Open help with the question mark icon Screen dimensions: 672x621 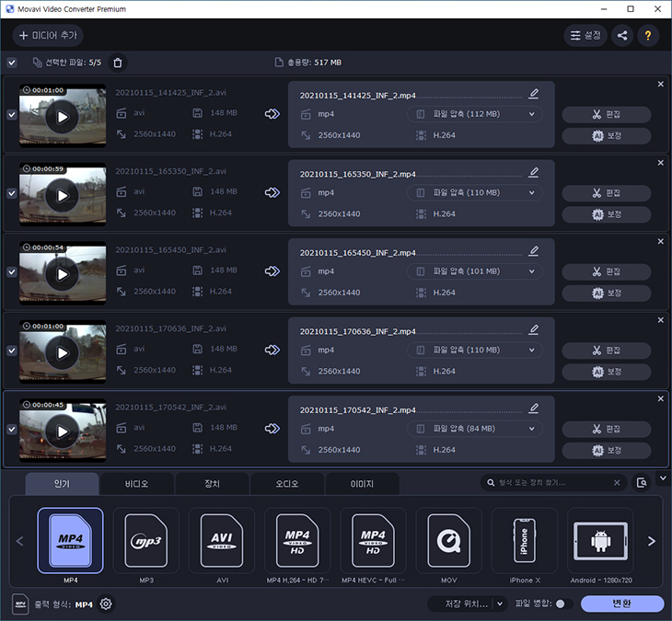647,35
